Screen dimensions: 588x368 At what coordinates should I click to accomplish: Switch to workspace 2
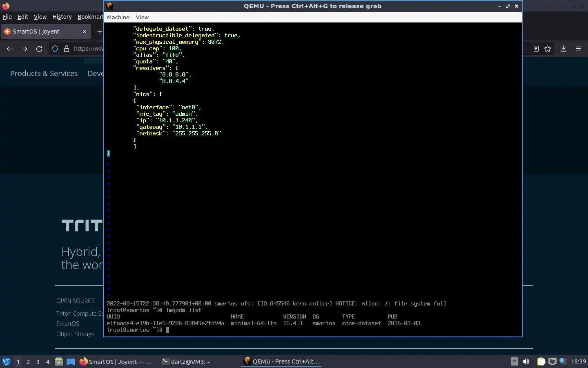coord(28,361)
